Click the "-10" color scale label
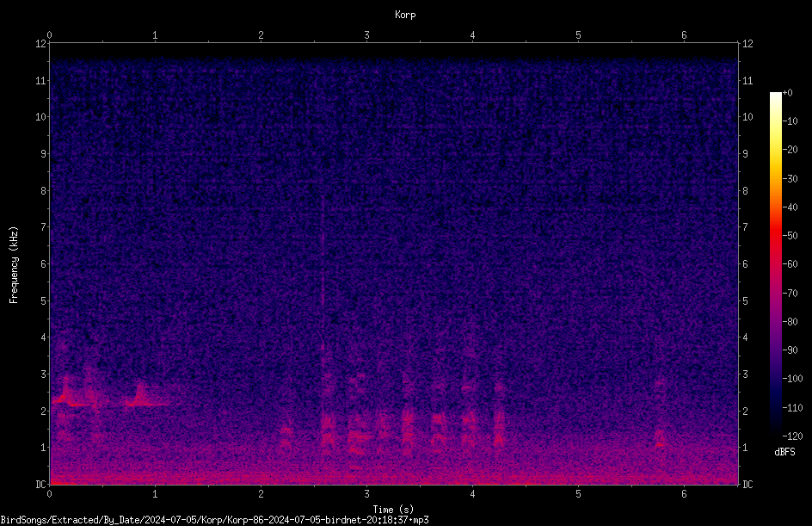Image resolution: width=812 pixels, height=526 pixels. [790, 121]
